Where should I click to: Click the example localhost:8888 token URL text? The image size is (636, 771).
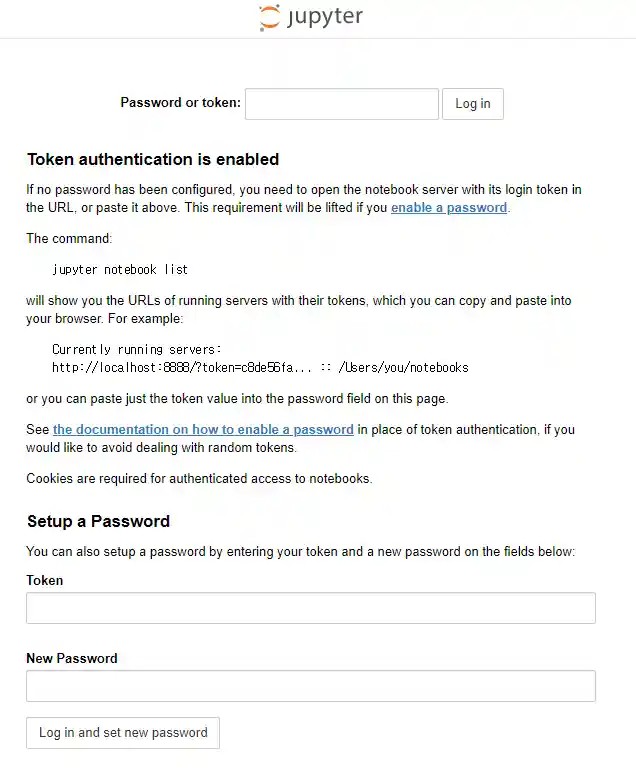pos(260,367)
